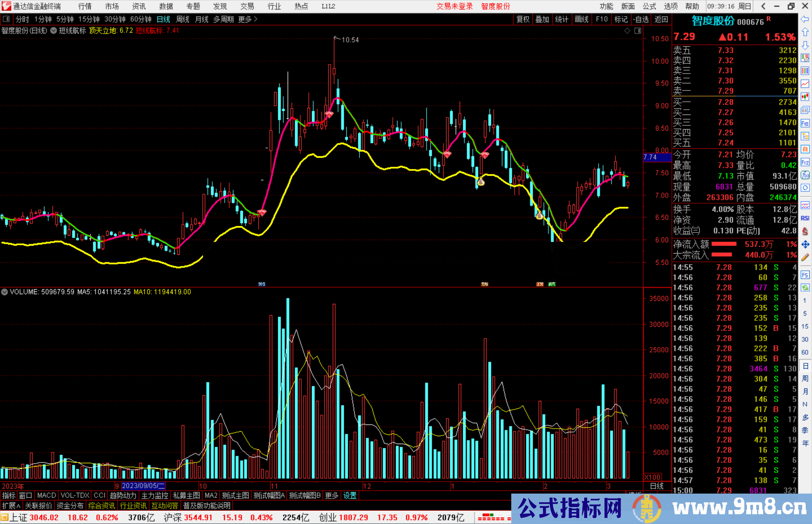Switch to the 周线 period tab
Screen dimensions: 812x524
pyautogui.click(x=183, y=19)
